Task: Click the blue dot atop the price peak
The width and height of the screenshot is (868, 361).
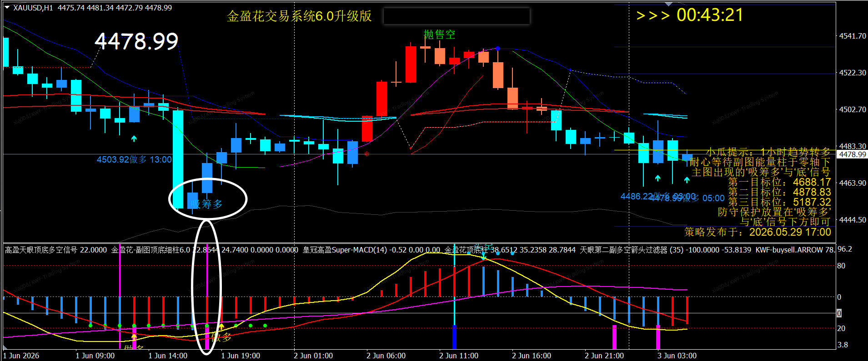Action: (x=498, y=48)
